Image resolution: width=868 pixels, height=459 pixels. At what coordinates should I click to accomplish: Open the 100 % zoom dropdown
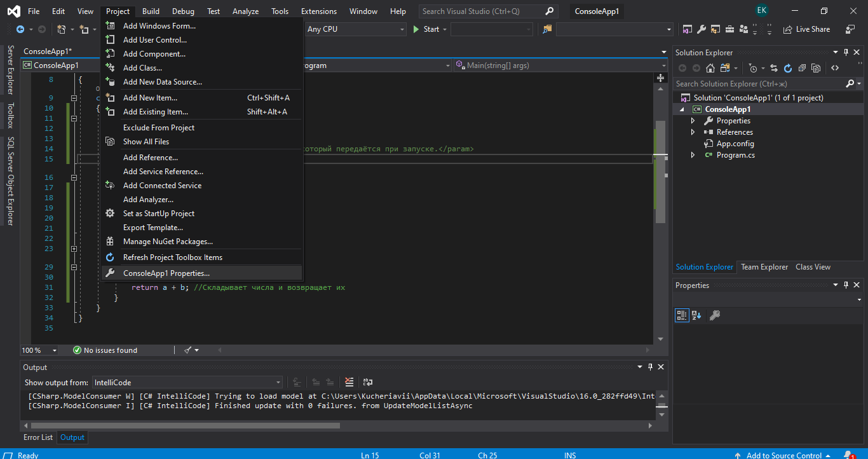point(39,350)
